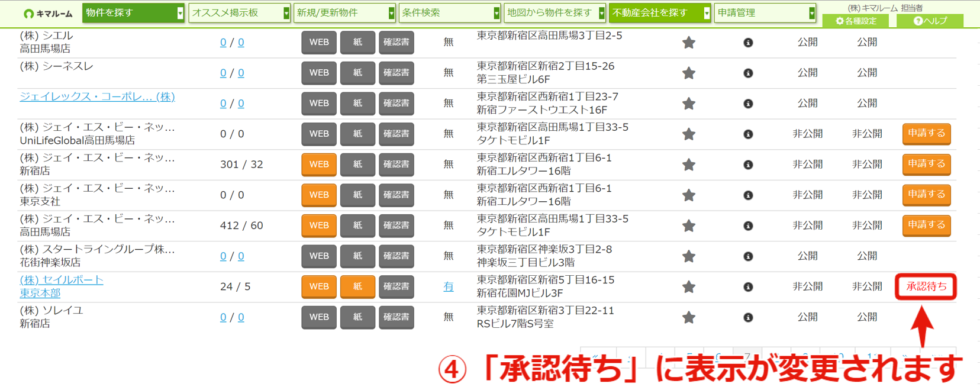980x390 pixels.
Task: Star the セイルボート 東京本部 row
Action: (688, 287)
